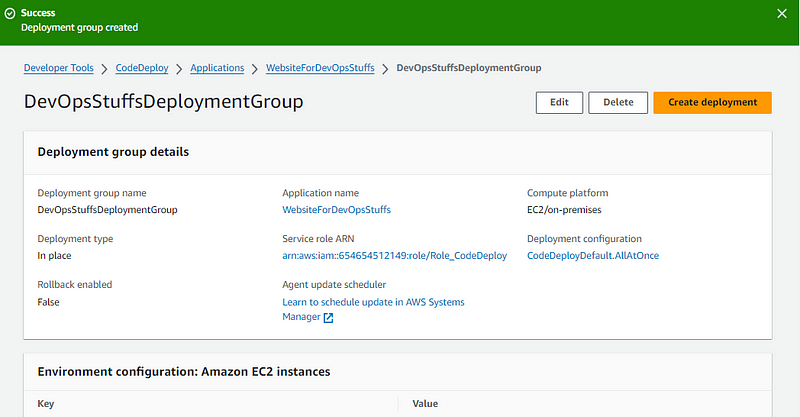Click the 'Application name' label

point(320,193)
